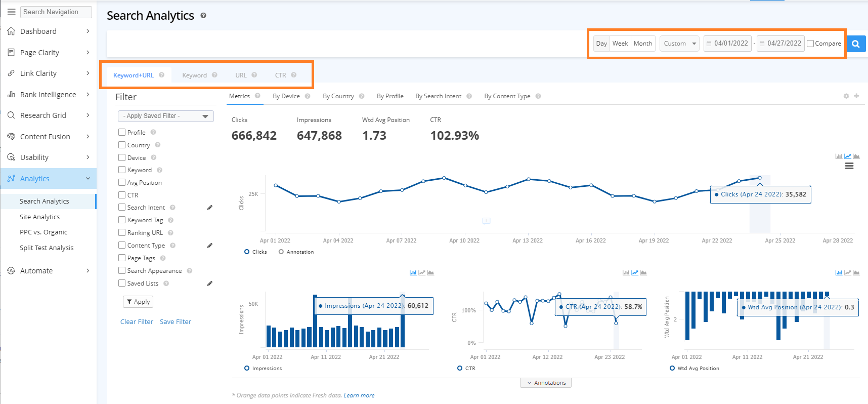Open the hamburger navigation menu icon
The image size is (868, 404).
11,12
